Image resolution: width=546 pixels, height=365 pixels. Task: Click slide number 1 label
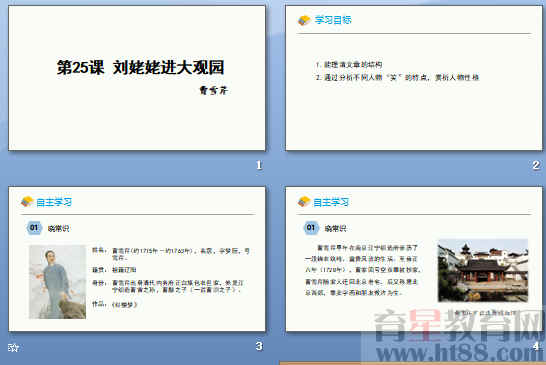point(259,165)
